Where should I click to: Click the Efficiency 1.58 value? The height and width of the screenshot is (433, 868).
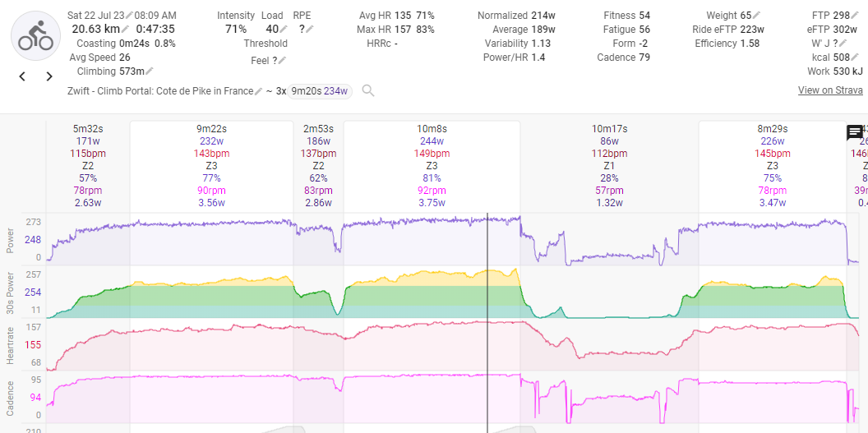[x=750, y=43]
